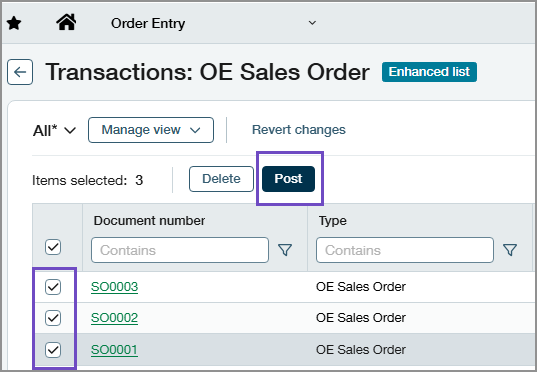Open the All* view selector dropdown
This screenshot has width=537, height=372.
point(54,131)
